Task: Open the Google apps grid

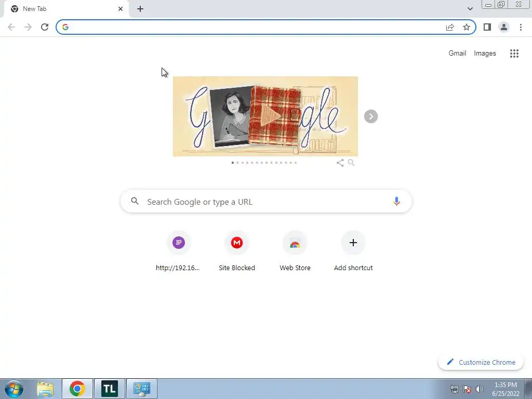Action: 514,54
